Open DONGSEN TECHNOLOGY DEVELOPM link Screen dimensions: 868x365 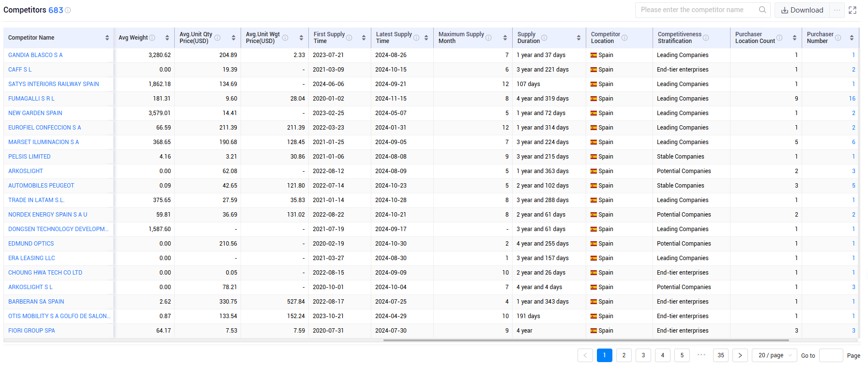59,229
